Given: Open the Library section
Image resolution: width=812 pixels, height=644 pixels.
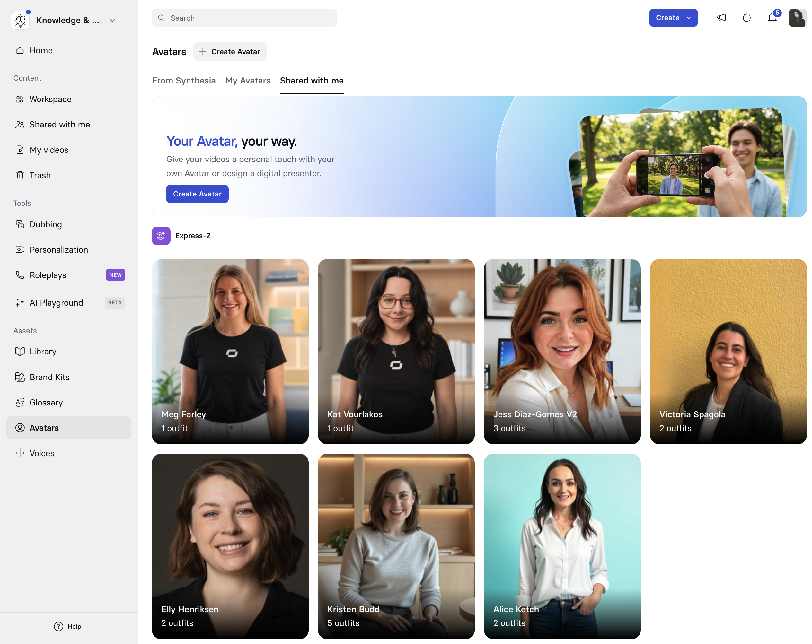Looking at the screenshot, I should click(x=68, y=352).
